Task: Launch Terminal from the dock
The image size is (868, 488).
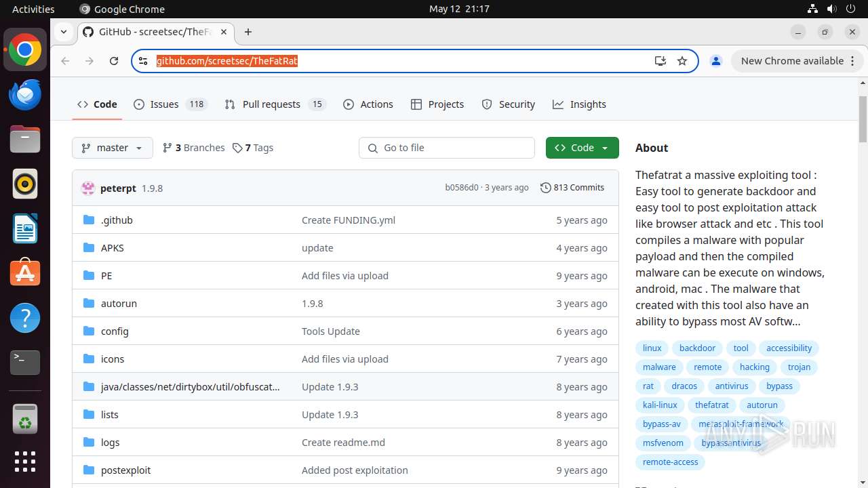Action: pyautogui.click(x=25, y=362)
